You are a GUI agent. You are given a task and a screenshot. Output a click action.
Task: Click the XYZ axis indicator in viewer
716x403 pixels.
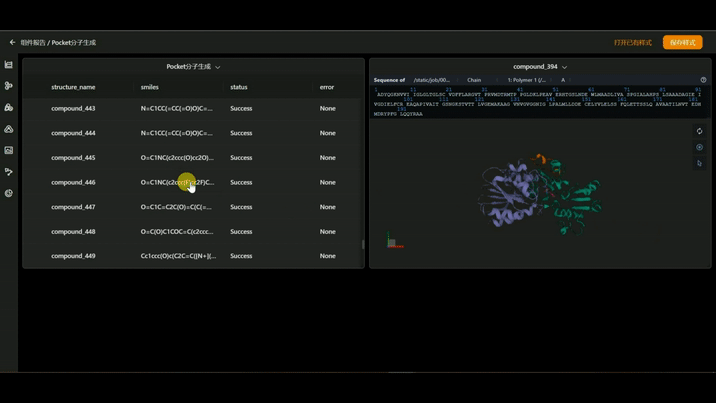pyautogui.click(x=394, y=241)
